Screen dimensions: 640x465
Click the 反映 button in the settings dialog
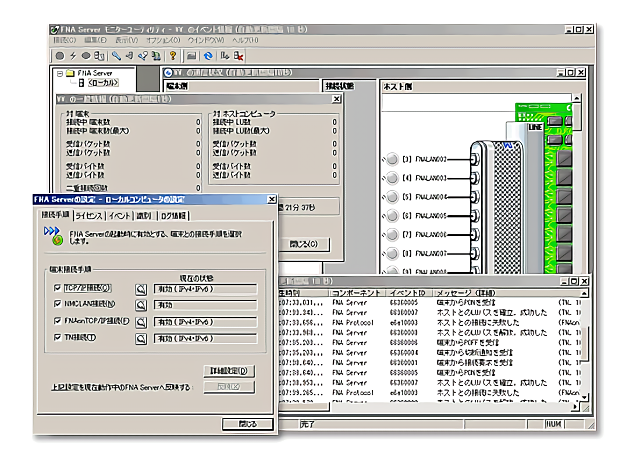tap(229, 387)
